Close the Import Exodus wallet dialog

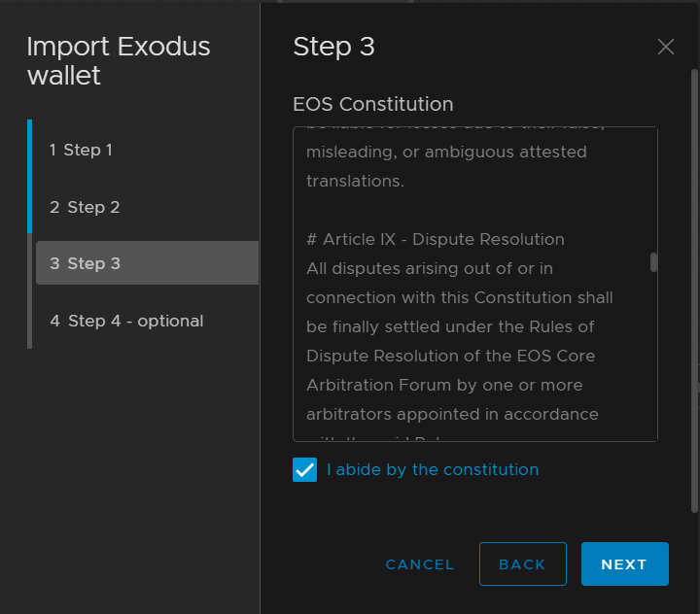[665, 47]
